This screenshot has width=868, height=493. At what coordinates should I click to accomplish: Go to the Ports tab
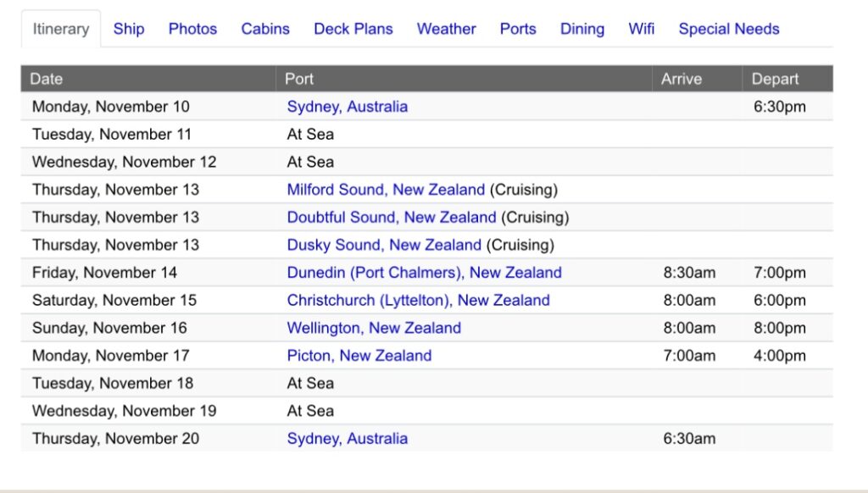518,29
